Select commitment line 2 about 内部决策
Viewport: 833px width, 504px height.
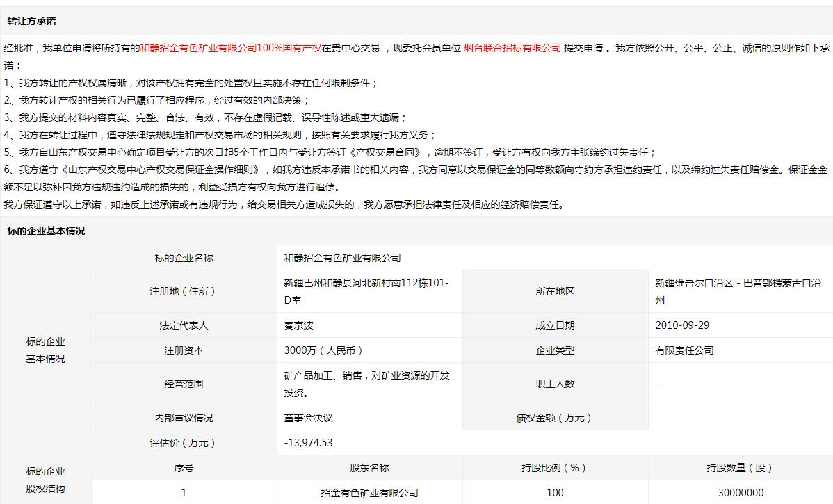(156, 100)
